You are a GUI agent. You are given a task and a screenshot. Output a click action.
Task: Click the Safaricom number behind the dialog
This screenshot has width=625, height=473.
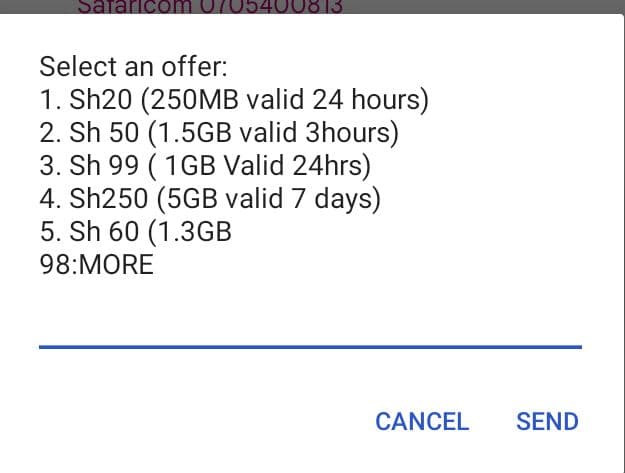(x=210, y=6)
